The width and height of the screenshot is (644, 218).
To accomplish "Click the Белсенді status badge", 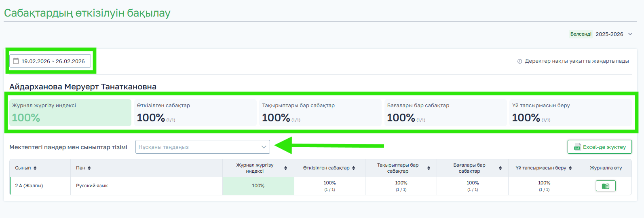I will coord(581,34).
